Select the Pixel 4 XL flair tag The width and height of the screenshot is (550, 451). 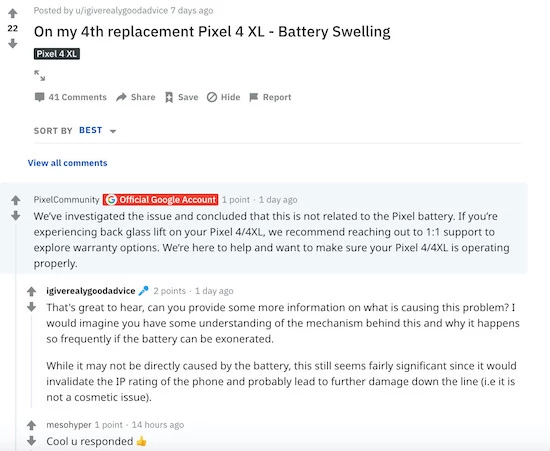point(57,54)
